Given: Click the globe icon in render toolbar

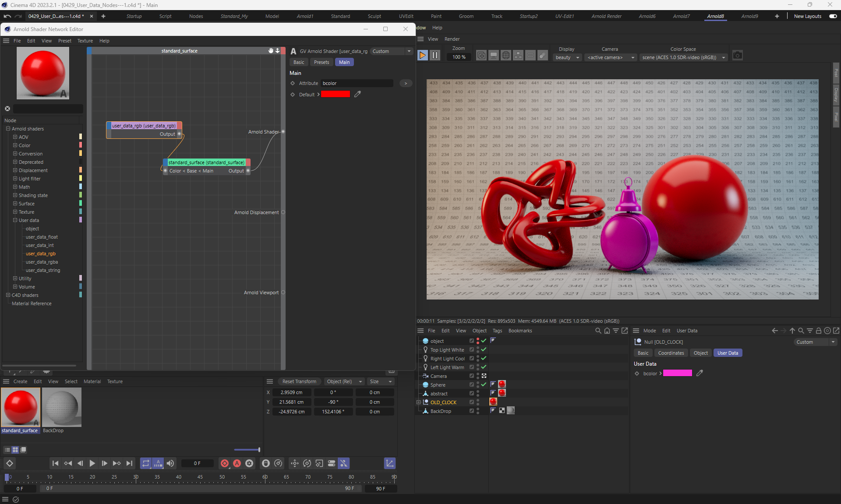Looking at the screenshot, I should point(505,56).
